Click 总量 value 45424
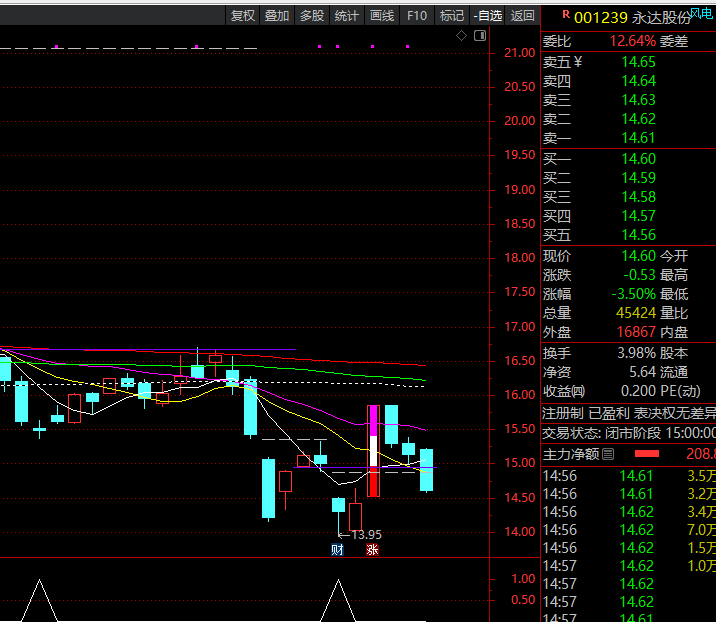The height and width of the screenshot is (622, 716). pos(636,313)
